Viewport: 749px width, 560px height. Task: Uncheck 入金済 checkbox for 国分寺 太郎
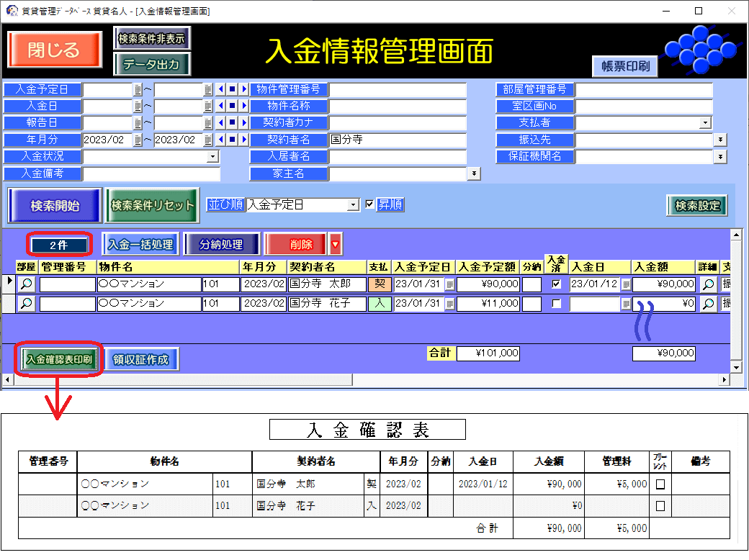click(556, 284)
